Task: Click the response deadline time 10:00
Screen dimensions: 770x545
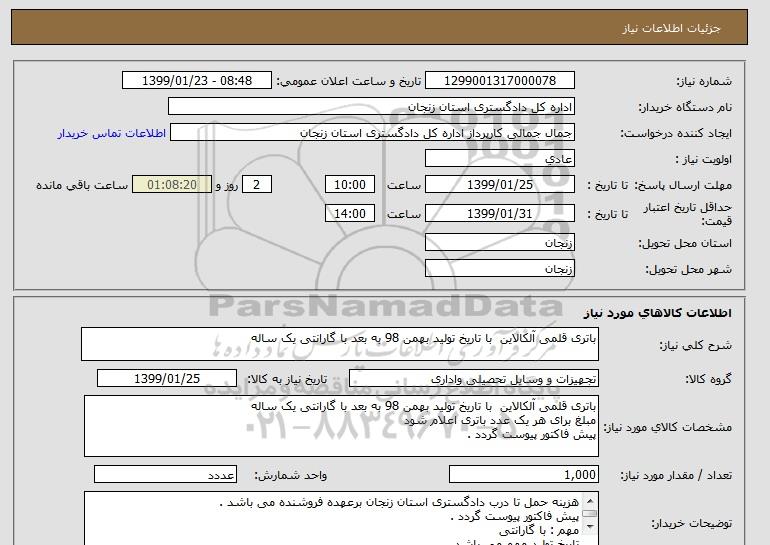Action: pos(350,185)
